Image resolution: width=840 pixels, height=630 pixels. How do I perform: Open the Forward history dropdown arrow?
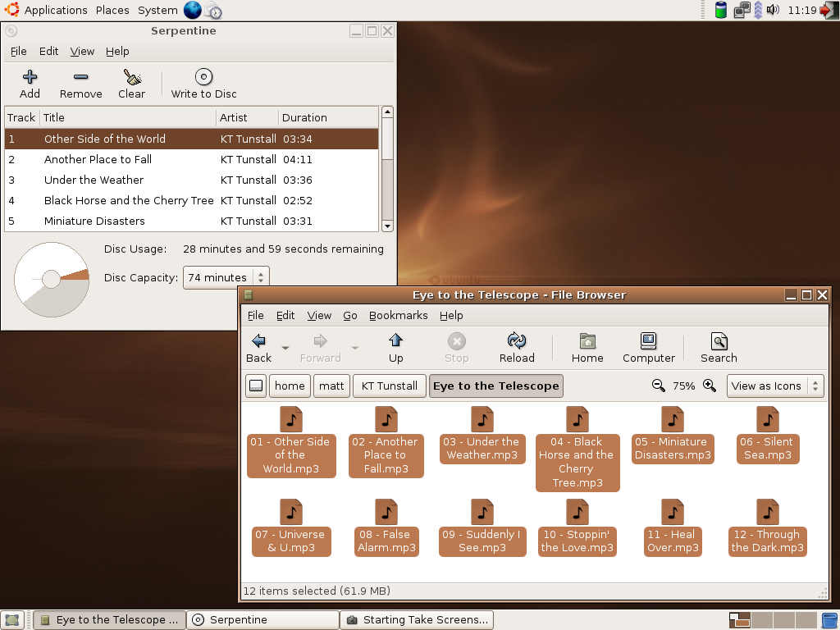(x=354, y=348)
